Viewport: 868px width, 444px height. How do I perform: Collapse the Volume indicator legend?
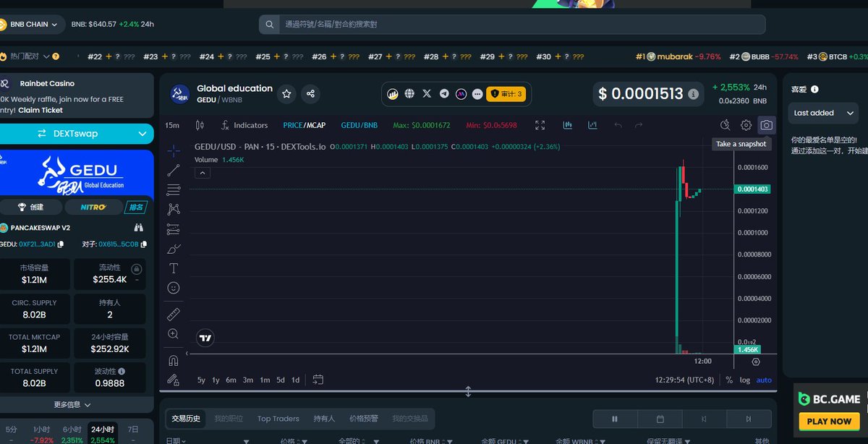point(203,173)
